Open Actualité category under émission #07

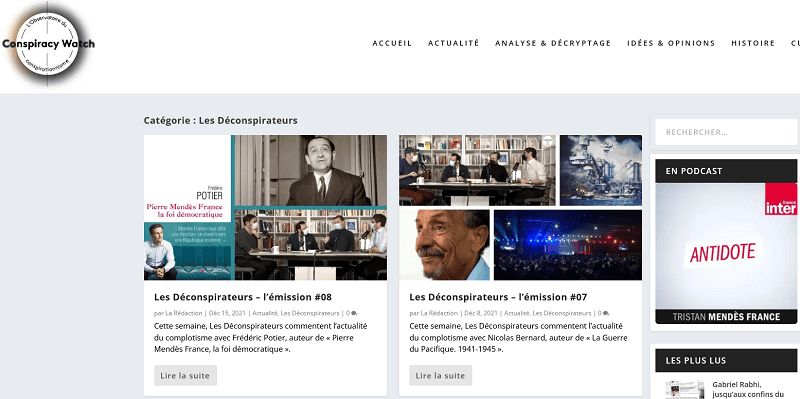[516, 313]
